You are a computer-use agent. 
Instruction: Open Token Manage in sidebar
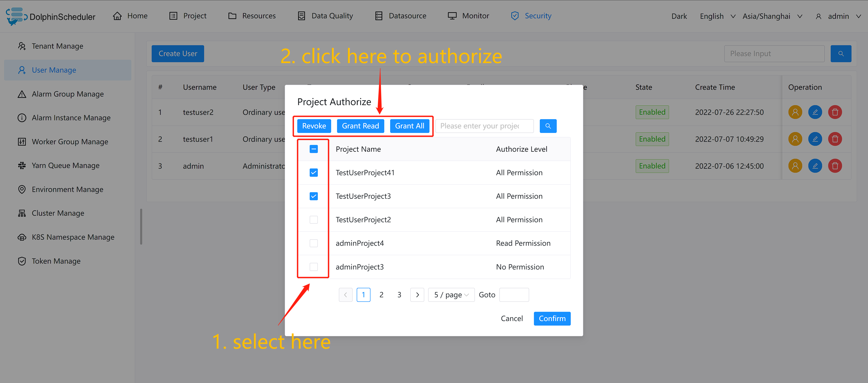click(56, 261)
